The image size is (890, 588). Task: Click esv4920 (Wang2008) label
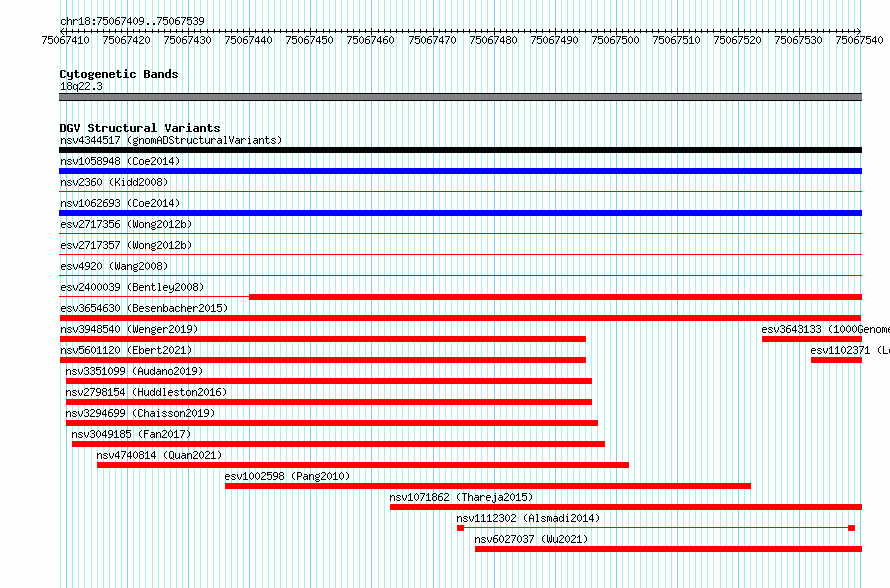(x=114, y=266)
